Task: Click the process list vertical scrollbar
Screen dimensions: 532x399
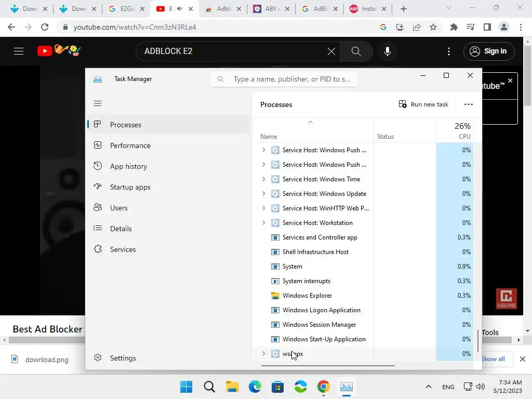Action: [x=478, y=341]
